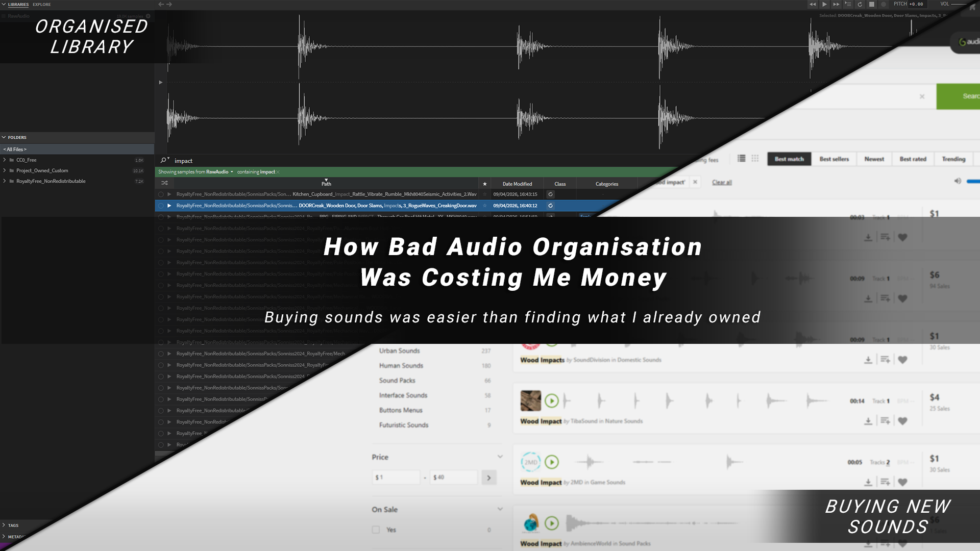Favorite Wood Impacts by SoundDivision
Viewport: 980px width, 551px height.
tap(902, 360)
